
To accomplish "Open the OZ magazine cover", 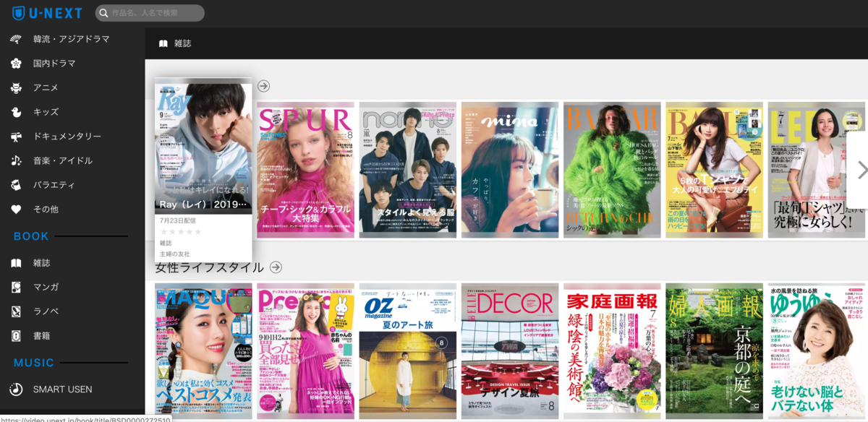I will [408, 351].
